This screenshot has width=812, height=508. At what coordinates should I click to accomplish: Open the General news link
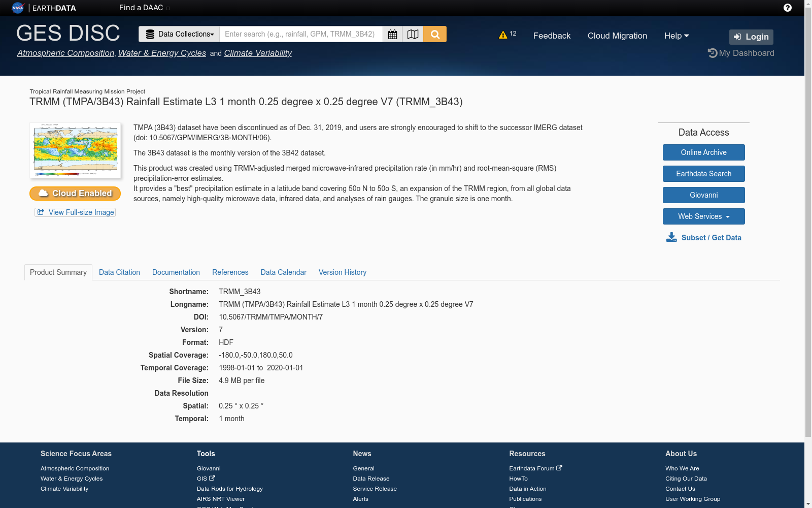pyautogui.click(x=364, y=468)
